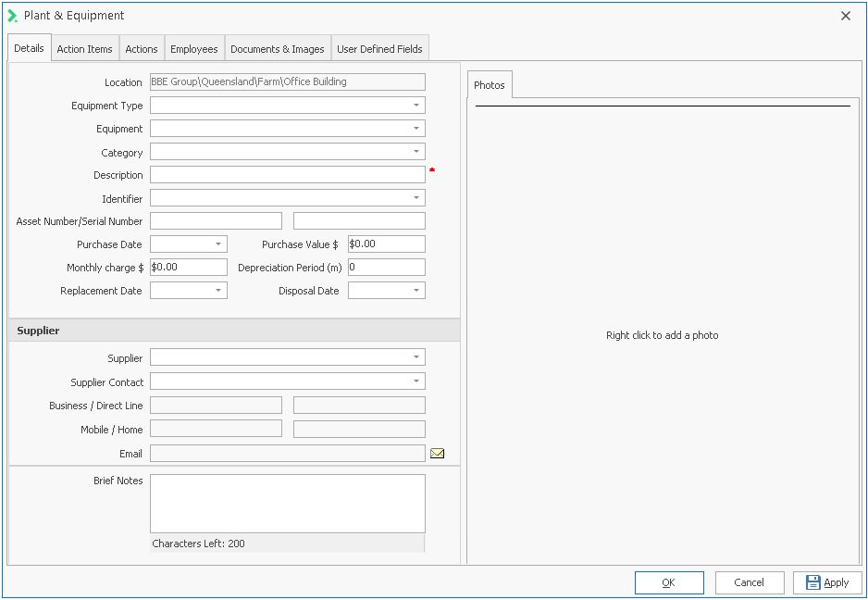The image size is (868, 600).
Task: Expand the Supplier dropdown
Action: click(416, 357)
